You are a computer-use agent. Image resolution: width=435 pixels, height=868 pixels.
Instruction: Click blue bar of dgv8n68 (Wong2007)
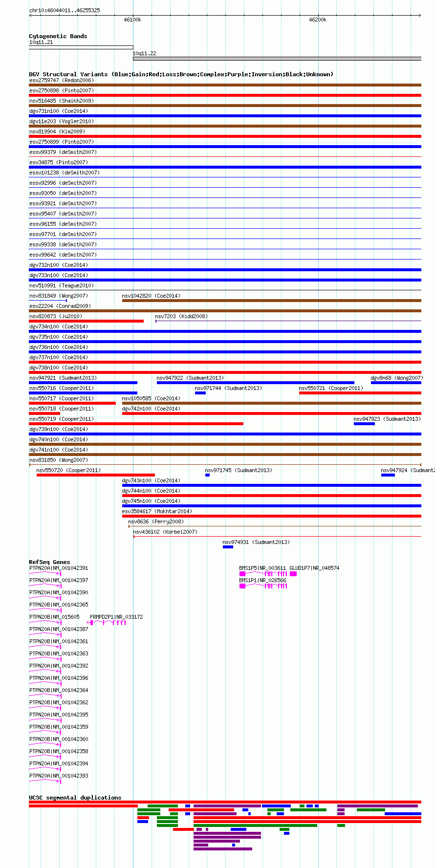pyautogui.click(x=396, y=383)
